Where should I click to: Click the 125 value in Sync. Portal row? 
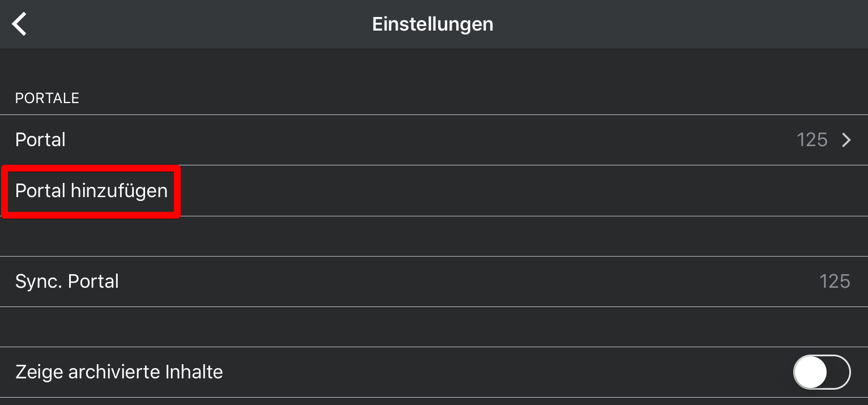835,282
